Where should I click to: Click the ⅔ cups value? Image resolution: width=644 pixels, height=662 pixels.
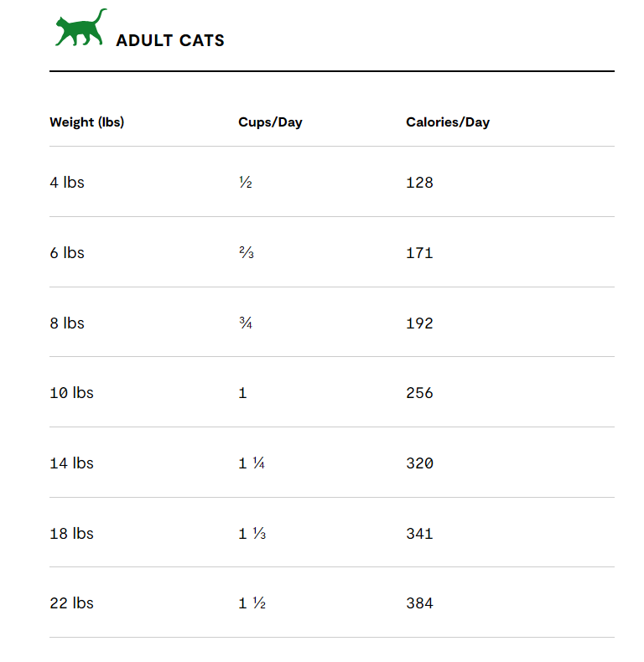[x=246, y=252]
